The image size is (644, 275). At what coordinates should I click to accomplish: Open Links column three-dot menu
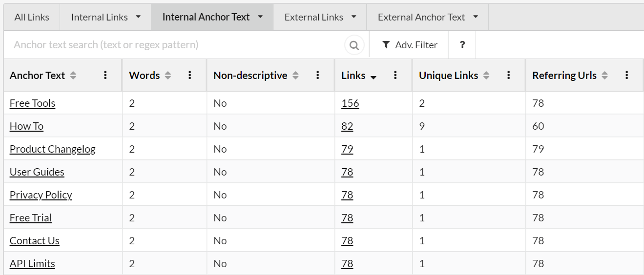tap(395, 75)
